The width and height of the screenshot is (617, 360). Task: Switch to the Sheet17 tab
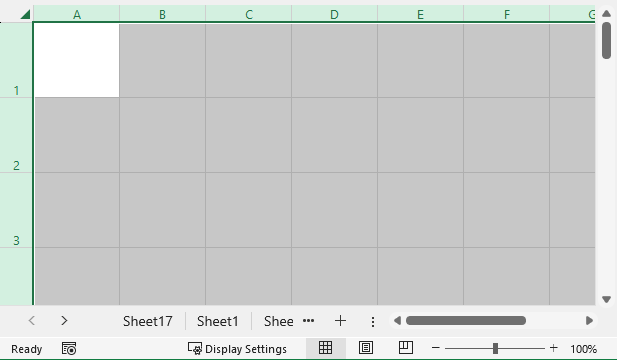pos(148,321)
